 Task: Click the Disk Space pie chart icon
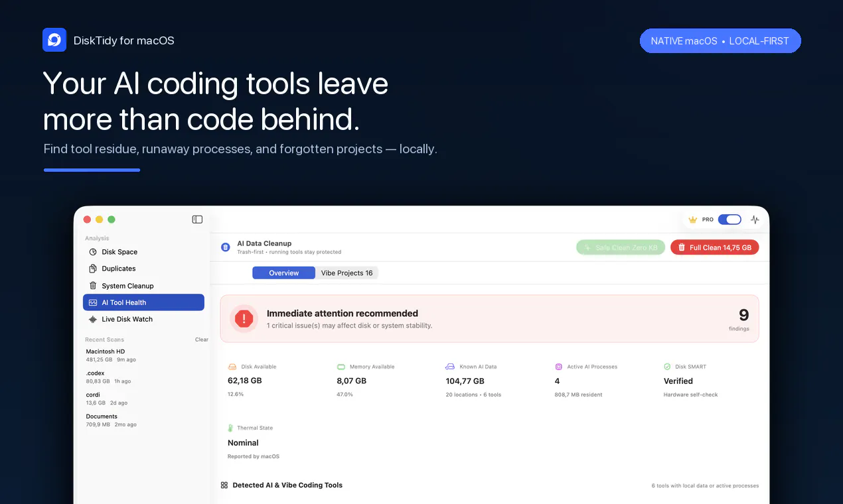pos(93,252)
